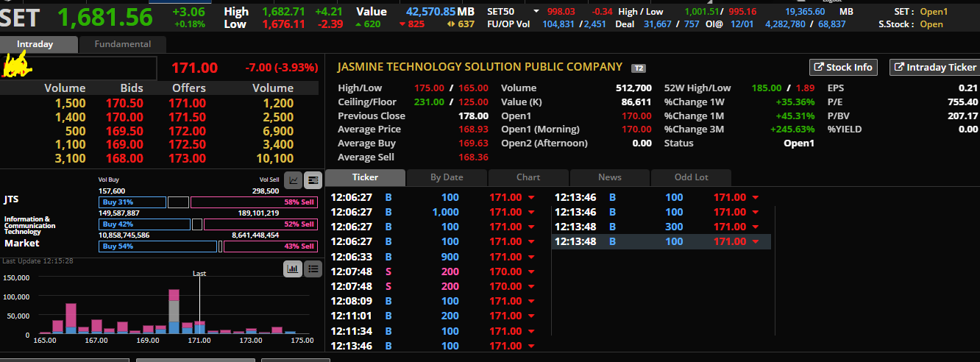Click the %Change 3M value +245.63%
Screen dimensions: 980x362
[x=791, y=129]
